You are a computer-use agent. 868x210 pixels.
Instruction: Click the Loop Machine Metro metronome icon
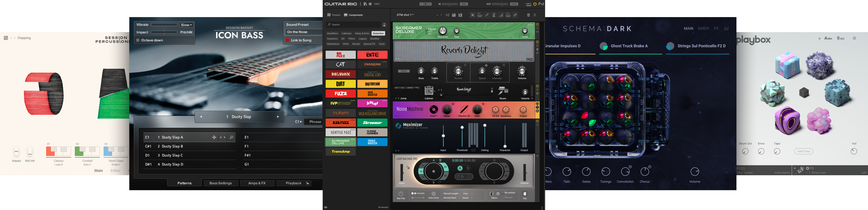tap(491, 194)
